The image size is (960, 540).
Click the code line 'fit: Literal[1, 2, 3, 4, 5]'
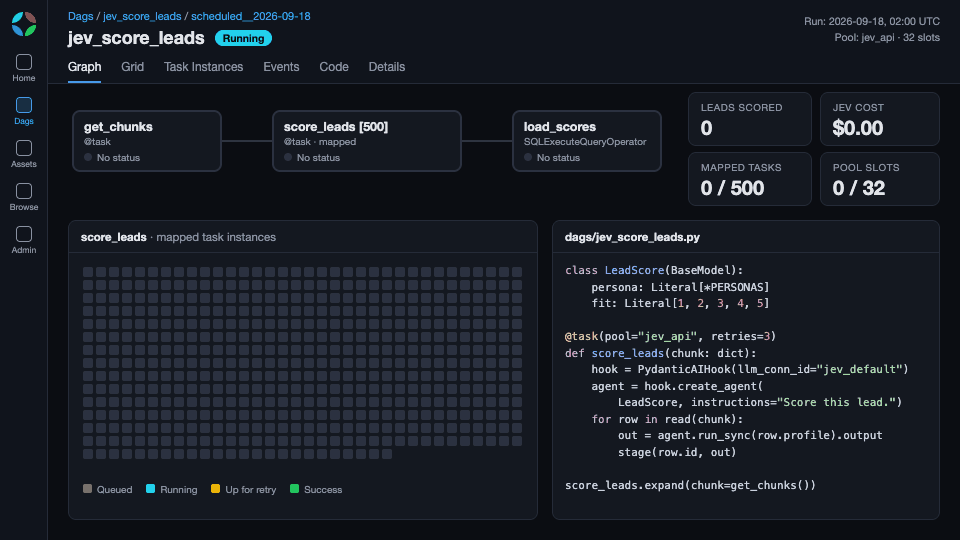(680, 303)
